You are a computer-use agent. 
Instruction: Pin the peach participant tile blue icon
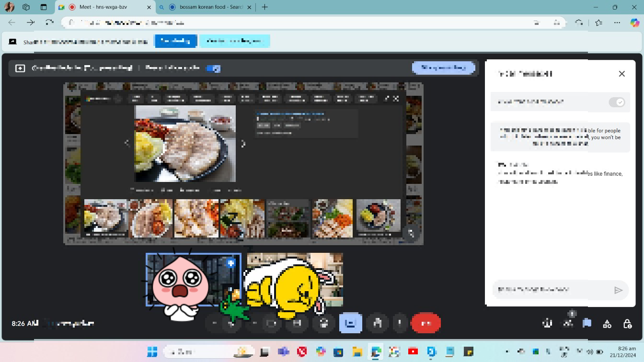pyautogui.click(x=231, y=263)
